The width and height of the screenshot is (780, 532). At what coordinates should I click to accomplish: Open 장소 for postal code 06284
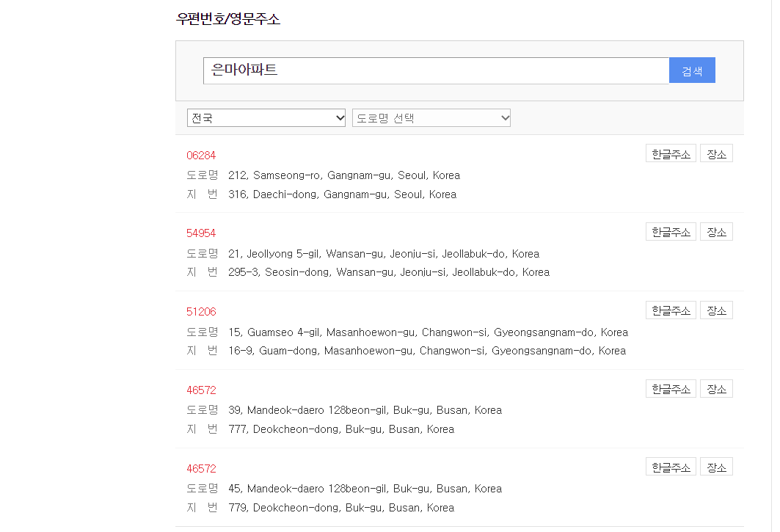pos(716,154)
